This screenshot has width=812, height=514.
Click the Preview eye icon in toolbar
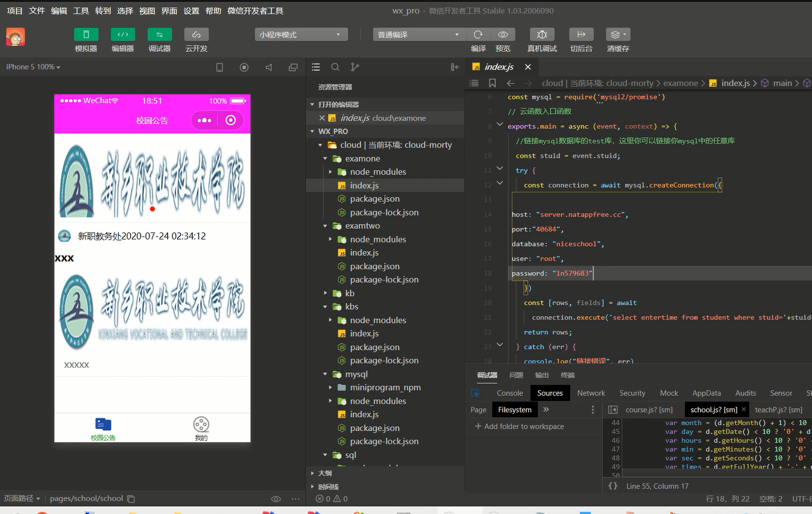[503, 34]
